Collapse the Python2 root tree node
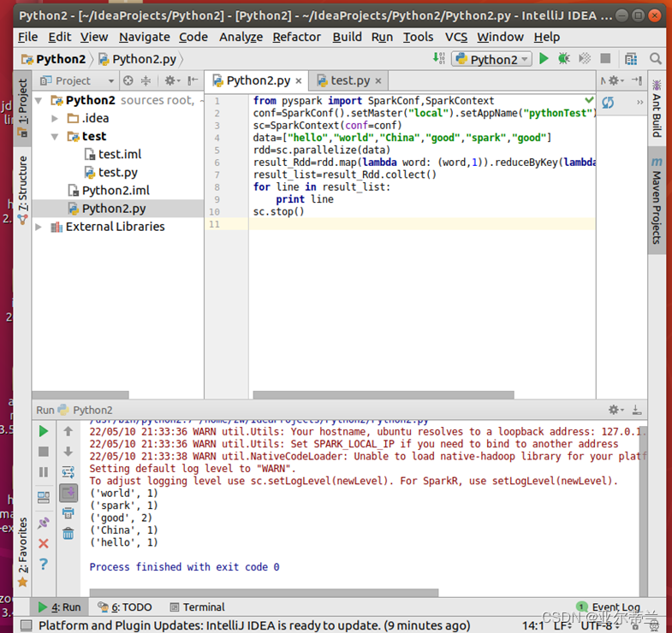Image resolution: width=672 pixels, height=633 pixels. tap(39, 101)
